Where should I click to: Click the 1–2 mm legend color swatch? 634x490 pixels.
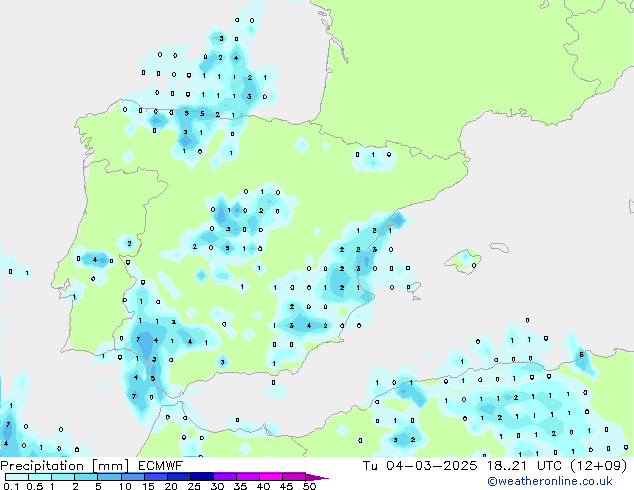coord(63,477)
